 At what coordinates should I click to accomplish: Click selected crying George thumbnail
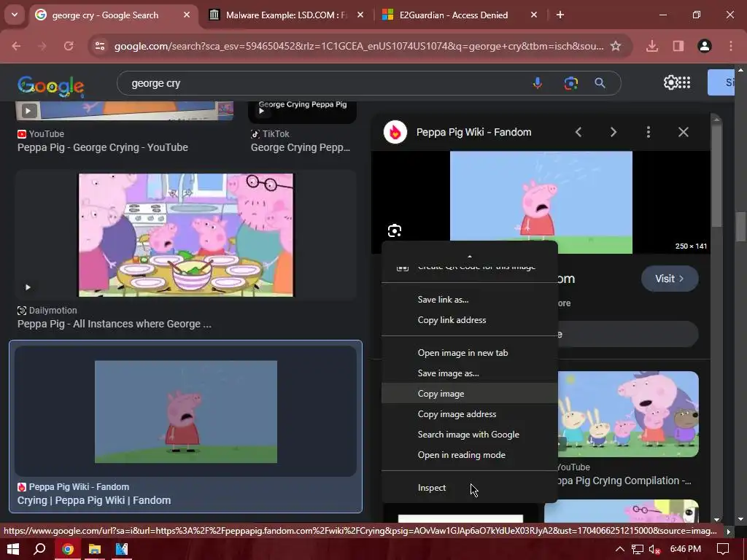coord(186,411)
